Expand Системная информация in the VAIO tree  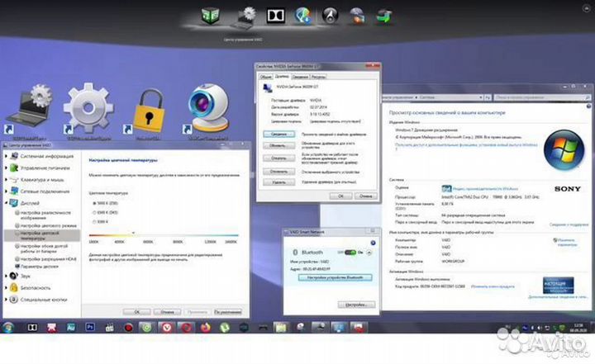6,156
